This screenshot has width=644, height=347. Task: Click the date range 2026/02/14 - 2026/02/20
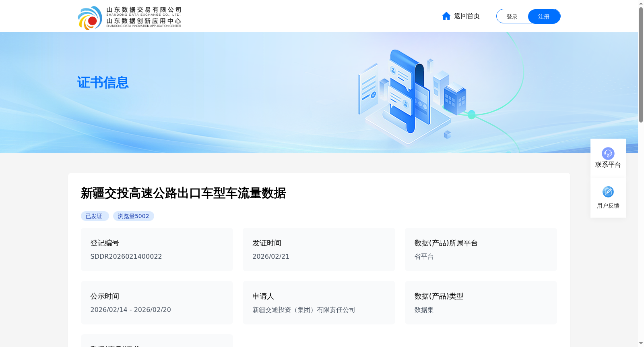[x=131, y=310]
